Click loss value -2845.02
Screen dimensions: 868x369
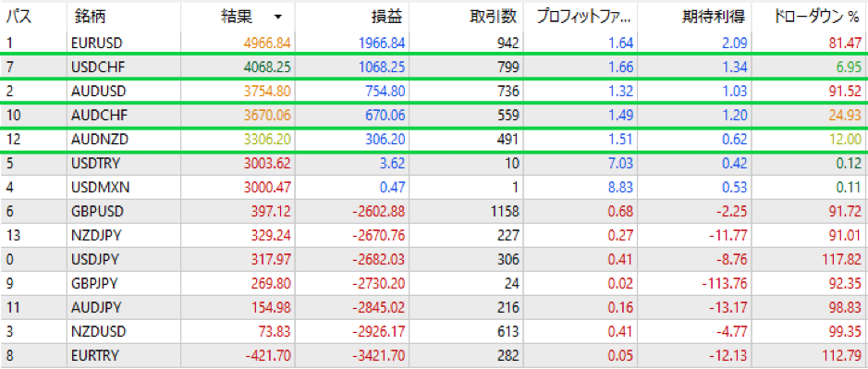379,307
